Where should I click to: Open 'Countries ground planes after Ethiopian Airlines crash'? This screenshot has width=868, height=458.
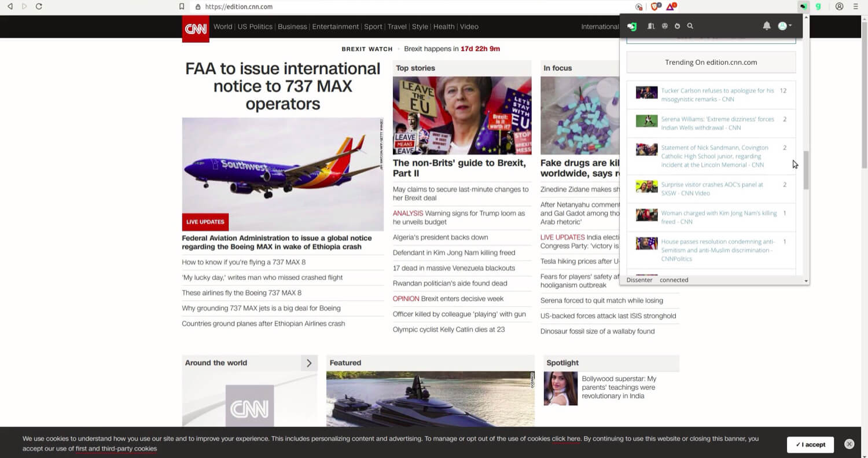tap(263, 324)
